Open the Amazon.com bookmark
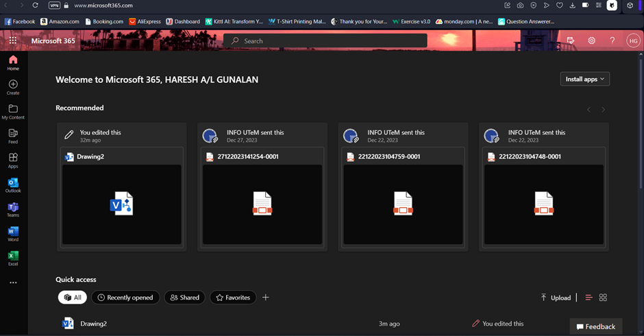The width and height of the screenshot is (644, 336). tap(60, 21)
